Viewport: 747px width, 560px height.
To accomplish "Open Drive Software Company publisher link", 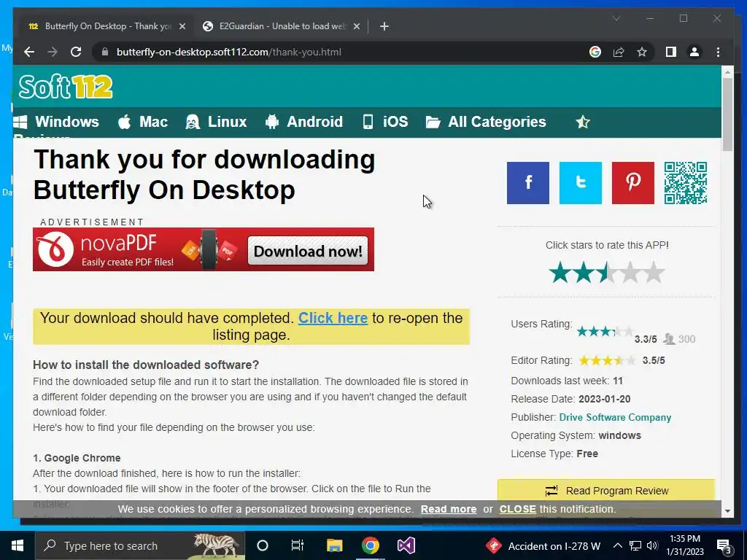I will (615, 417).
